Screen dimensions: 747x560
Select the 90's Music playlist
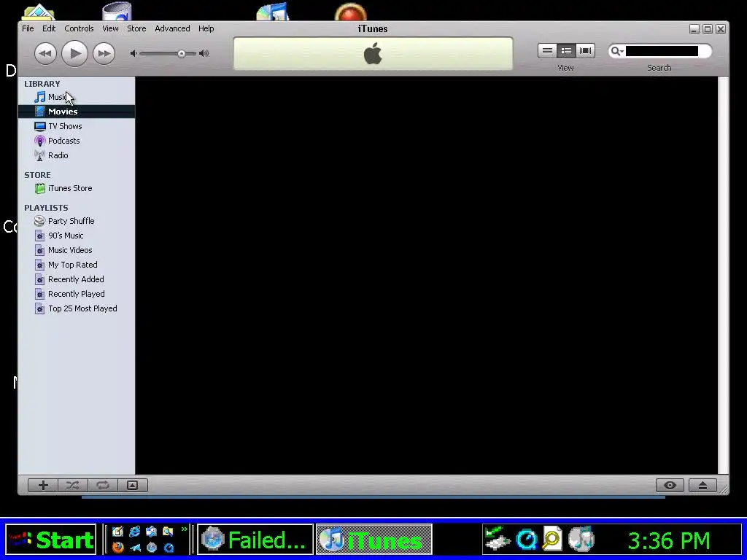76,236
